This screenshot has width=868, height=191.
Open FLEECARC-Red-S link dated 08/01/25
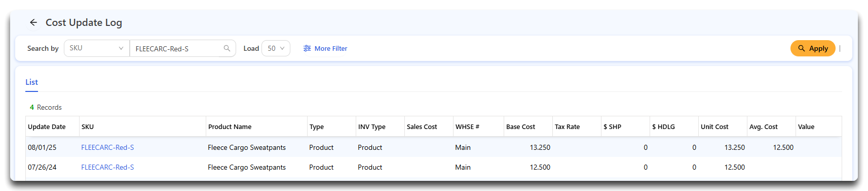(107, 147)
